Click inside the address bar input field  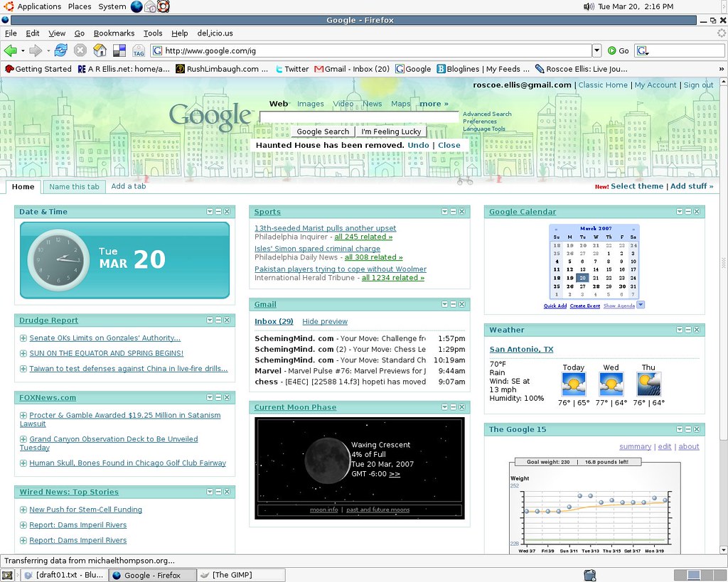point(355,50)
